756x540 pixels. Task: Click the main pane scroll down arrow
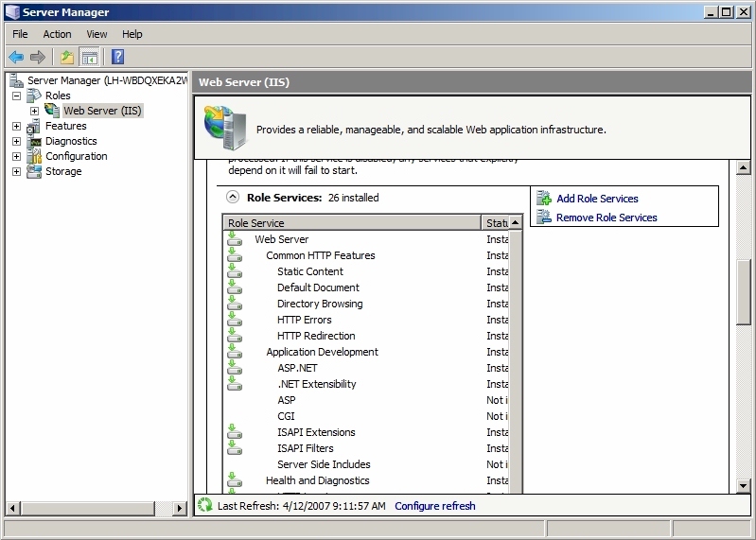[744, 486]
